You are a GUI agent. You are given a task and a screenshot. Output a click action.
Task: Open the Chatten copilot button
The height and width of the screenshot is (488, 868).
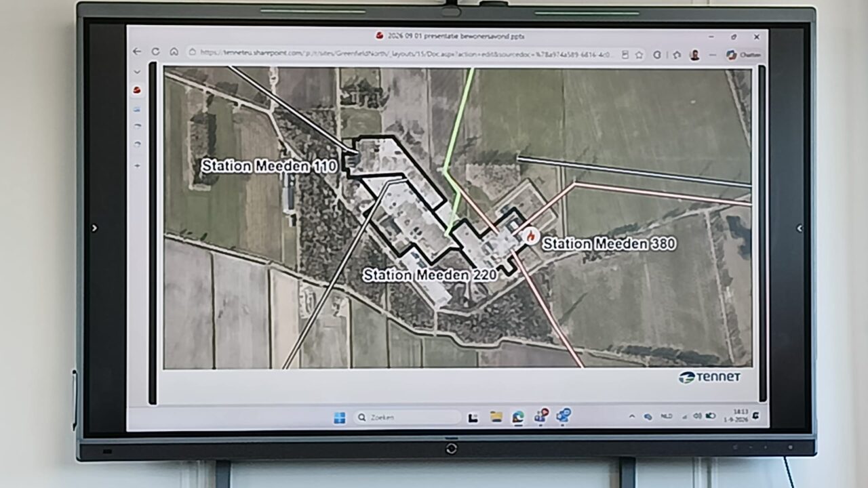coord(744,54)
